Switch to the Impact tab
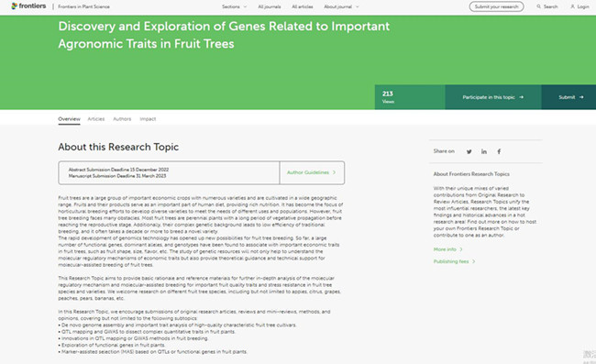Image resolution: width=596 pixels, height=364 pixels. click(x=148, y=119)
